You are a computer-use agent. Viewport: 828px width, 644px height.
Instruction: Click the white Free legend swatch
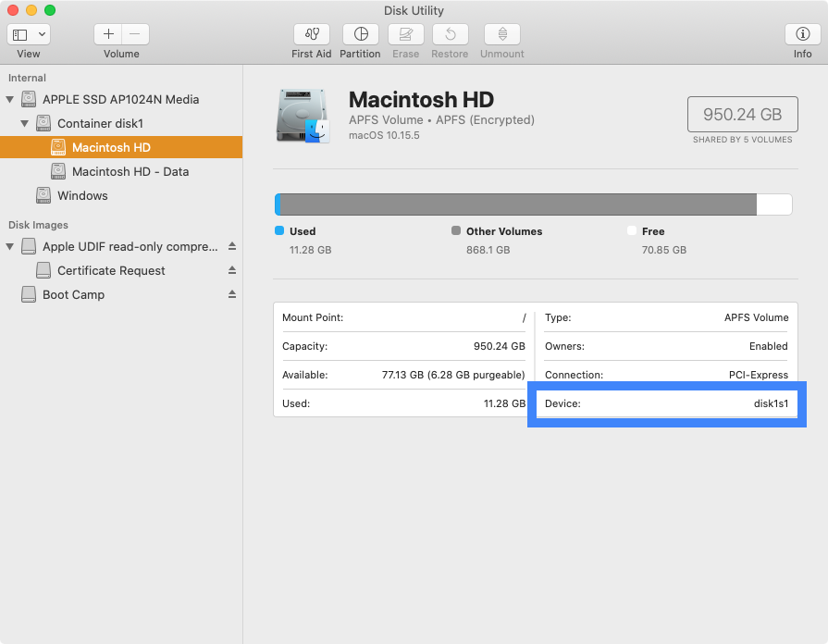click(632, 231)
